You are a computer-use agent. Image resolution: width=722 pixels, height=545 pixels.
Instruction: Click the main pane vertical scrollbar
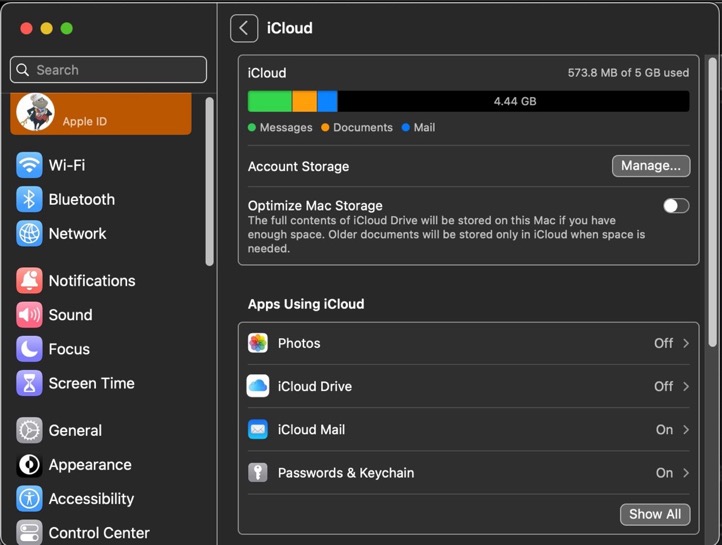click(x=712, y=203)
